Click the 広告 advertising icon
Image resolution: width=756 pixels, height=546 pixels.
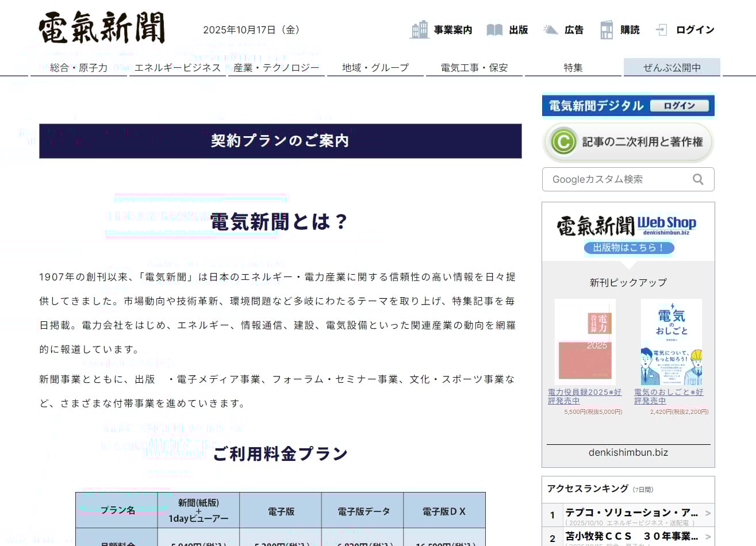[550, 30]
